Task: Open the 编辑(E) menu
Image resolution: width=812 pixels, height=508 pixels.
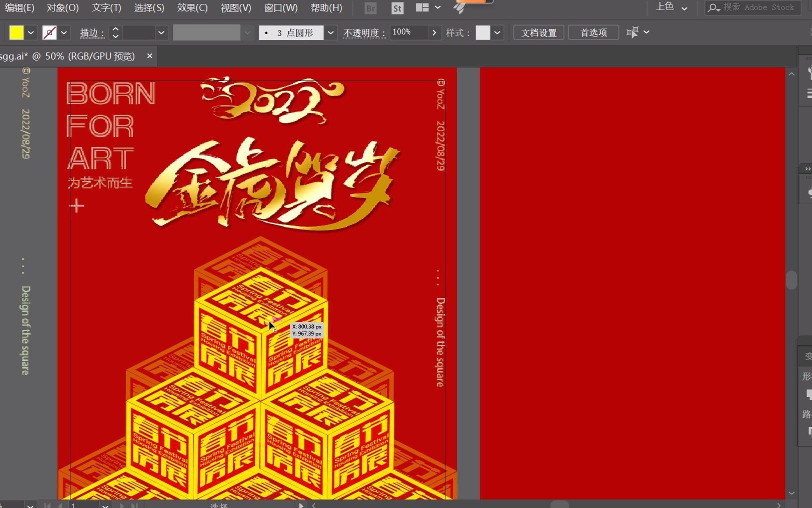Action: pyautogui.click(x=19, y=8)
